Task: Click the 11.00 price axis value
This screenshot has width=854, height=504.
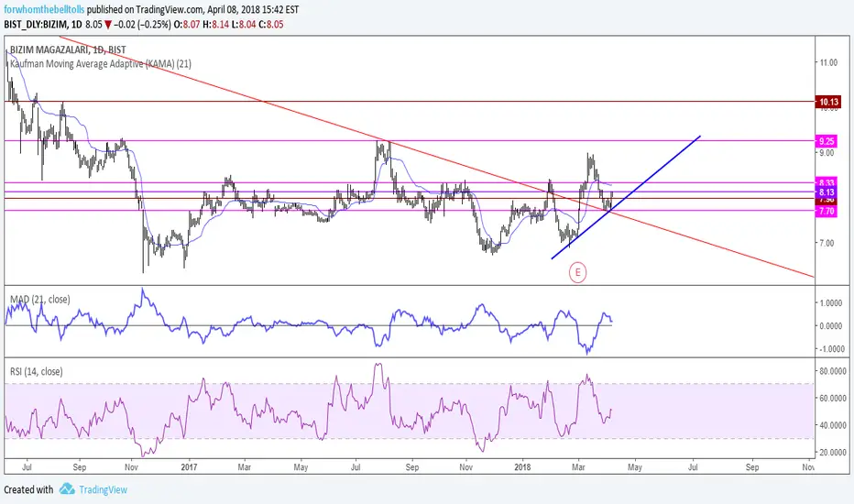Action: [828, 62]
